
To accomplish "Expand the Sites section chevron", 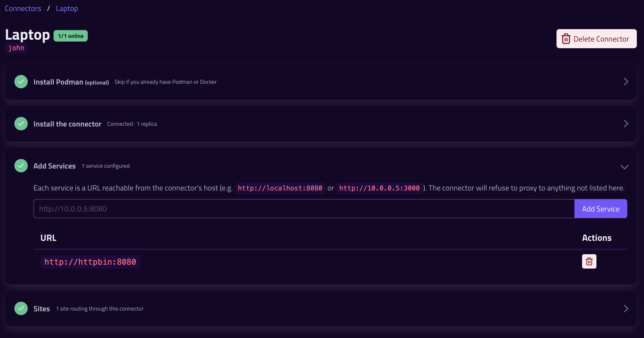I will click(626, 309).
